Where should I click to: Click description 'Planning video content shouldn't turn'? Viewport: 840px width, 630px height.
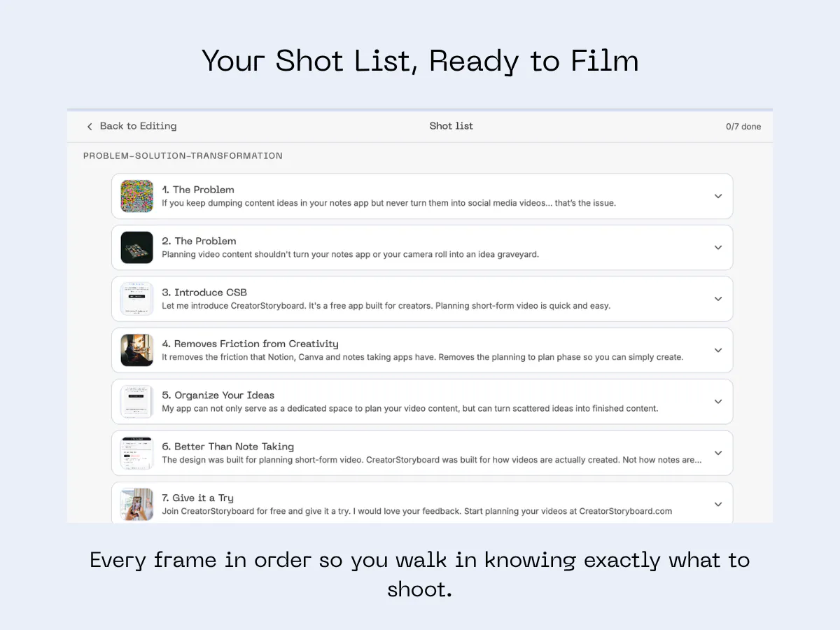click(x=350, y=254)
